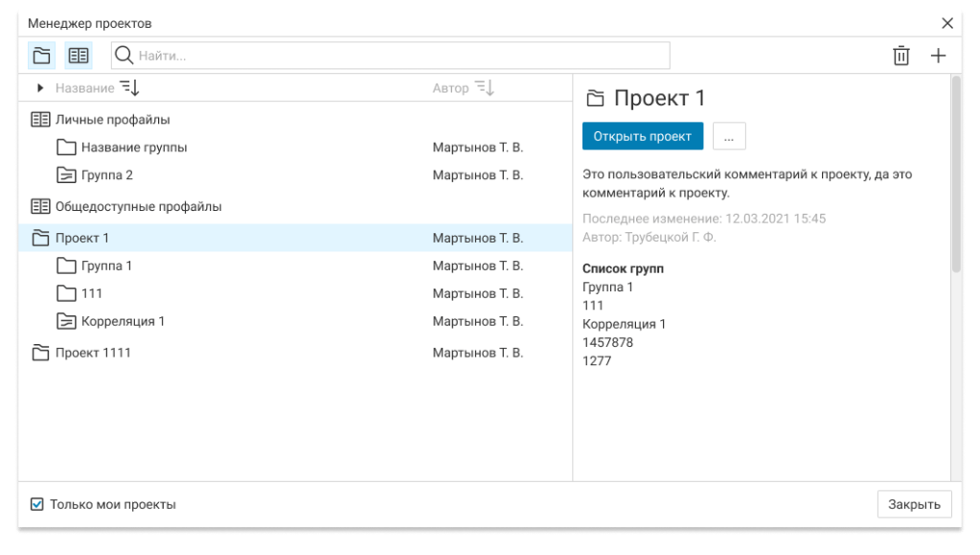The image size is (980, 555).
Task: Collapse the Проект 1 tree node
Action: tap(40, 238)
